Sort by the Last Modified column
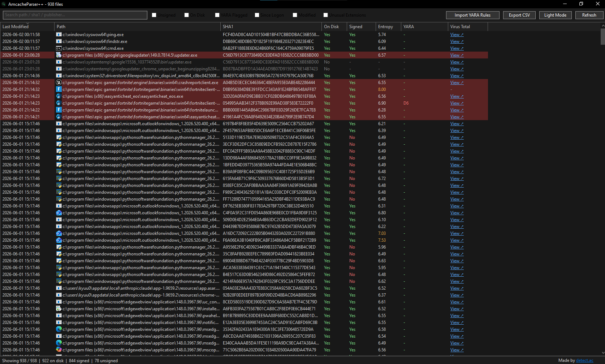Image resolution: width=605 pixels, height=364 pixels. pyautogui.click(x=27, y=27)
